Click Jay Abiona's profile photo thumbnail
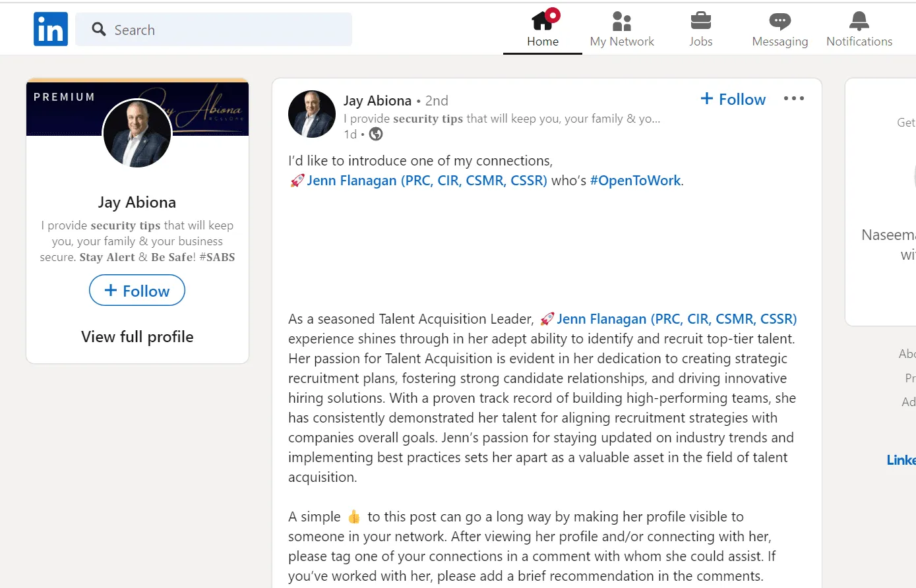The height and width of the screenshot is (588, 916). point(311,113)
